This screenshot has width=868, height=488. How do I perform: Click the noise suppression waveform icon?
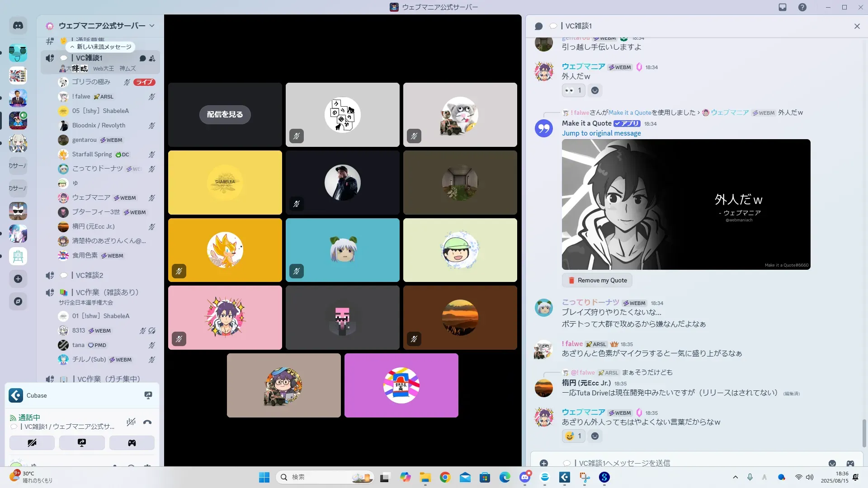(x=131, y=422)
